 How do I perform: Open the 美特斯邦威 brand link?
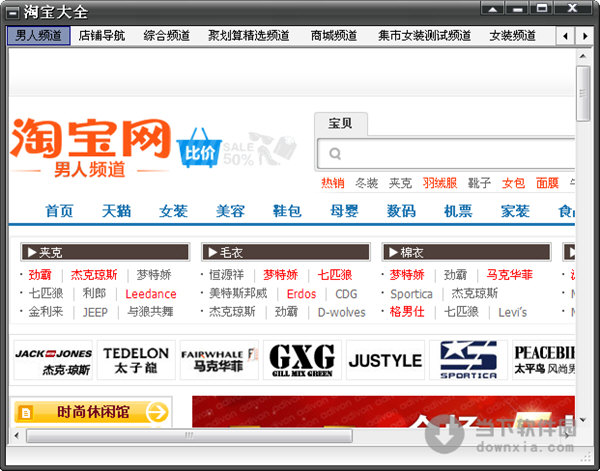[238, 293]
